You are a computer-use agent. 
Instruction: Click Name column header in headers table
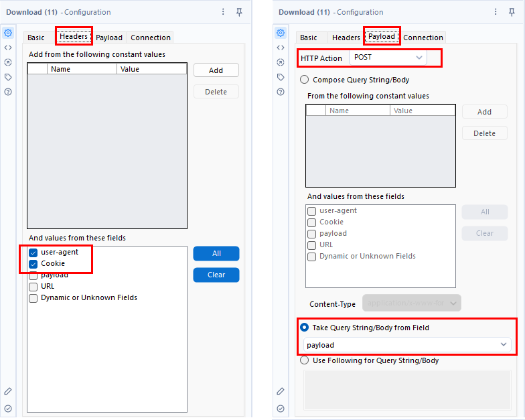coord(82,69)
